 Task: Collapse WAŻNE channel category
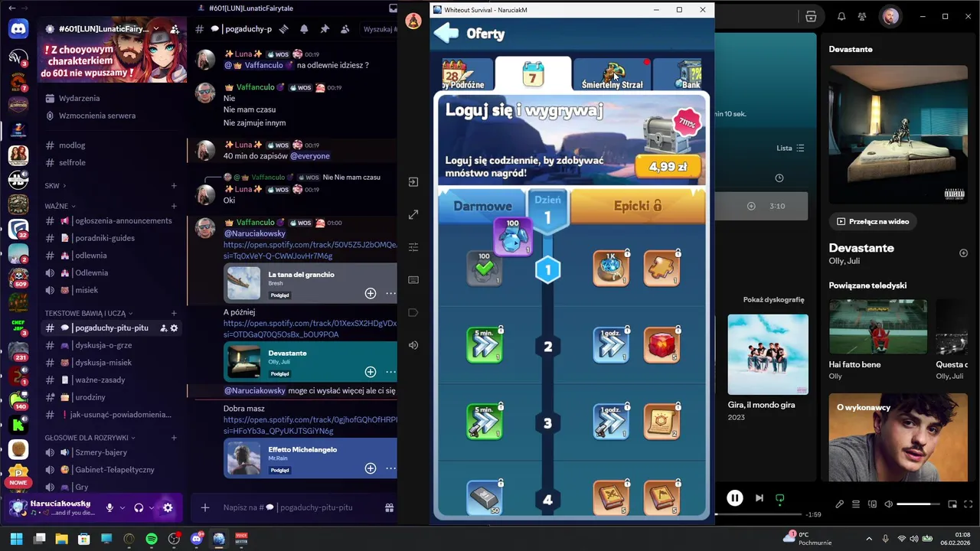point(60,206)
